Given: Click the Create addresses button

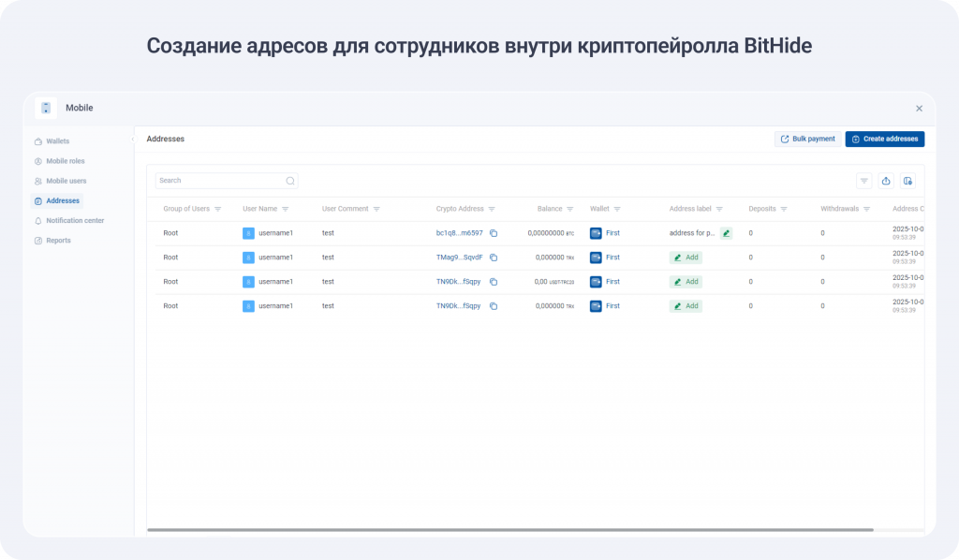Looking at the screenshot, I should point(884,139).
